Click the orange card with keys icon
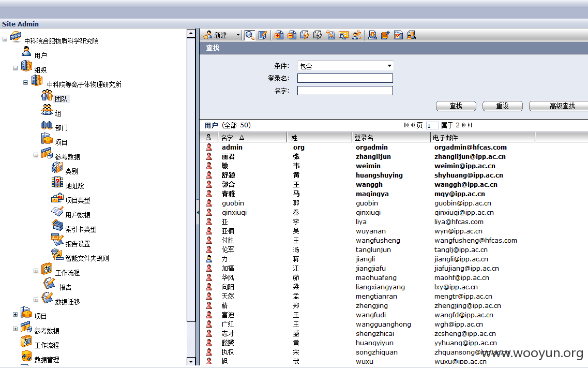Viewport: 588px width, 368px height. tap(343, 35)
